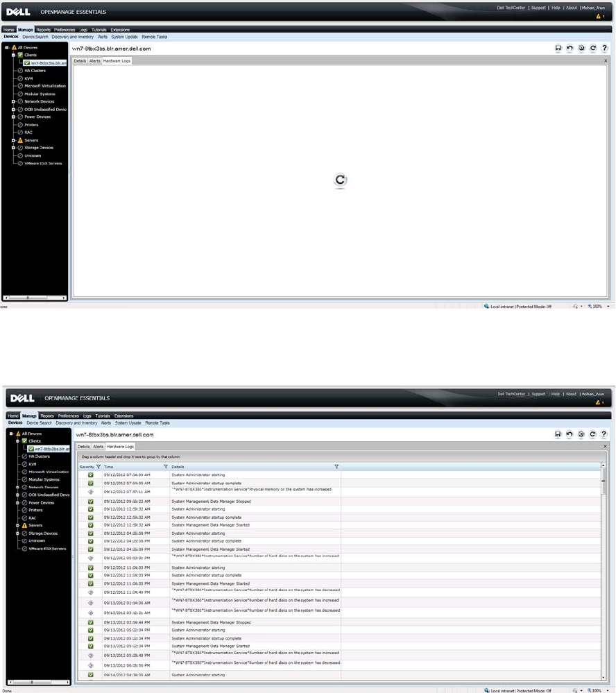Close the Hardware Logs panel in log-table window
The height and width of the screenshot is (693, 616).
(606, 446)
